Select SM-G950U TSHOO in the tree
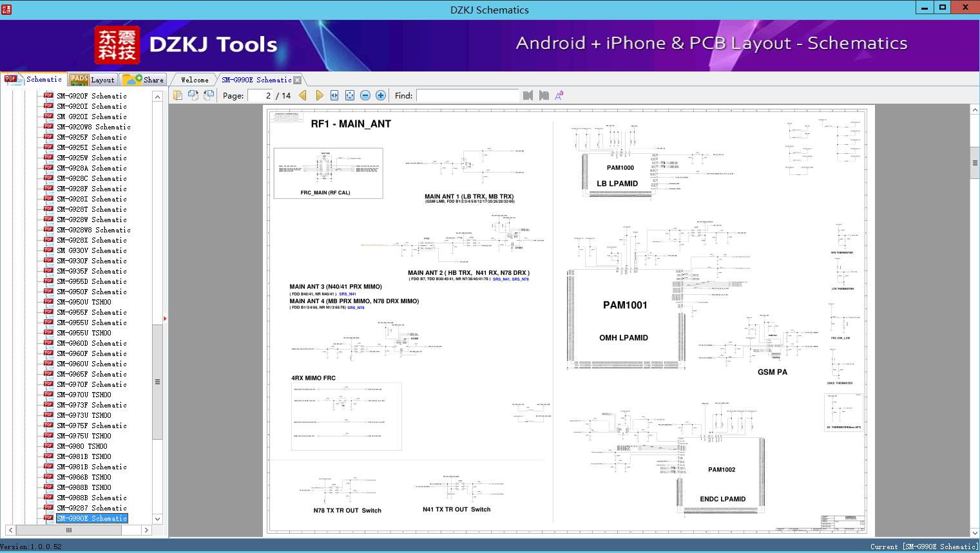Screen dimensions: 980x553 point(84,302)
